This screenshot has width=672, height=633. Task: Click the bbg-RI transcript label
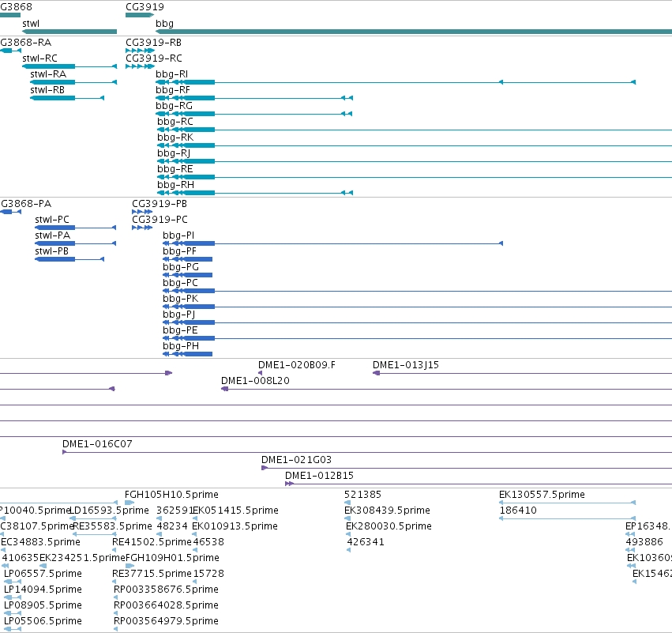(171, 74)
